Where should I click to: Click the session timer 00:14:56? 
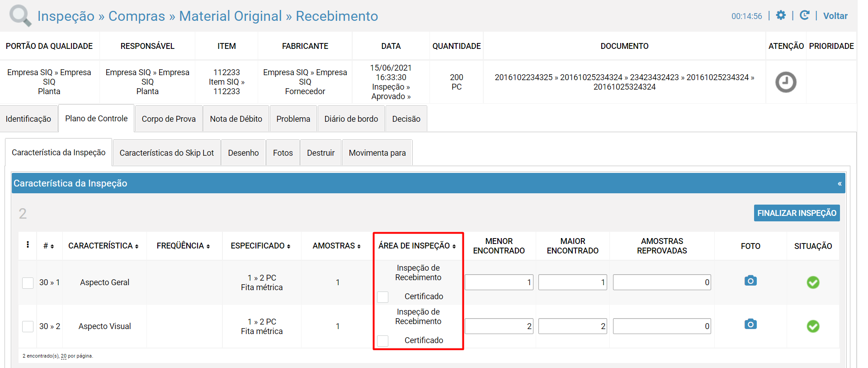[x=747, y=16]
